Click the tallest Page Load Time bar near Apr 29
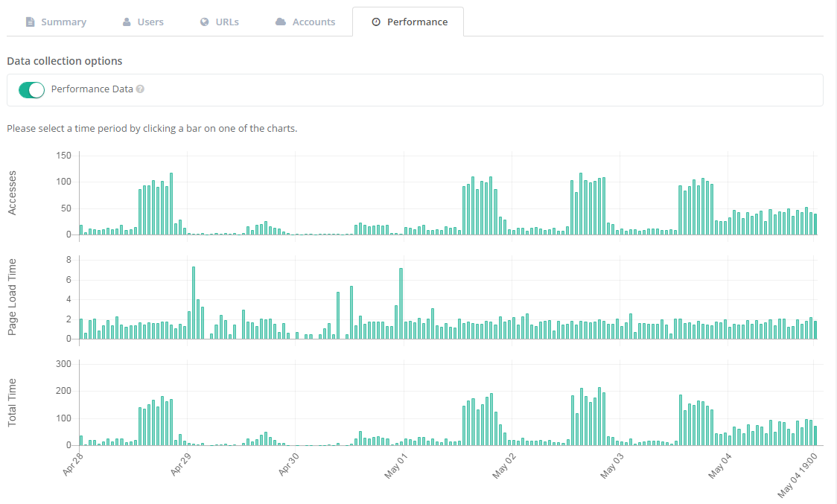837x504 pixels. pyautogui.click(x=194, y=304)
